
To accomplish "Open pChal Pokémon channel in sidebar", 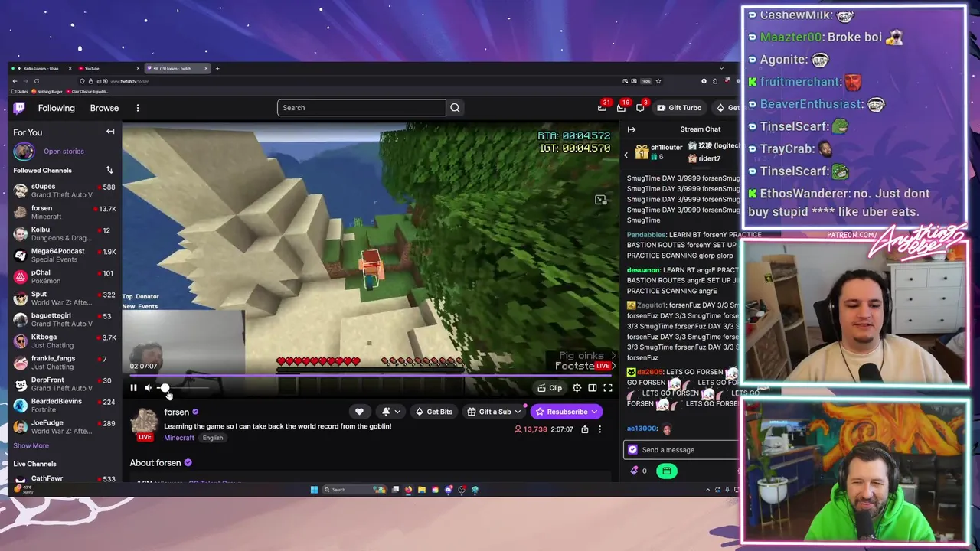I will click(64, 276).
